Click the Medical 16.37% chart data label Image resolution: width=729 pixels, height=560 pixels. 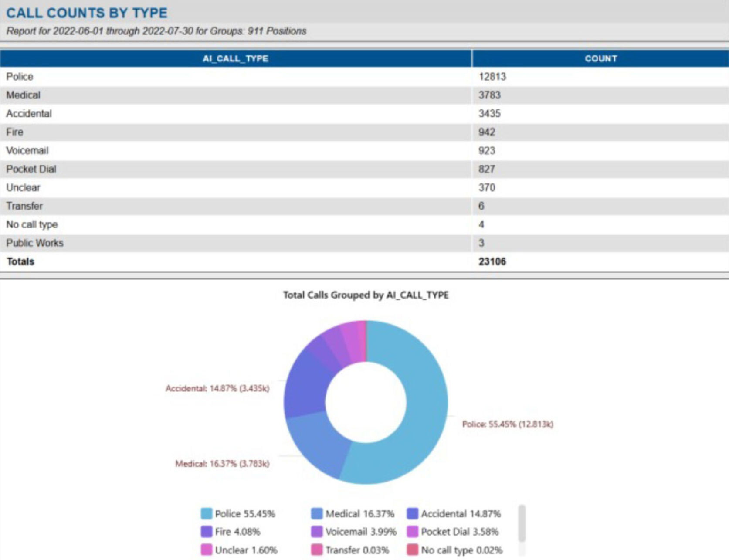(222, 464)
